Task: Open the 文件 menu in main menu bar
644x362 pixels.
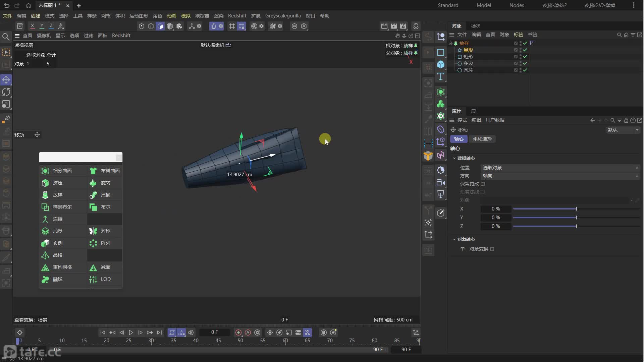Action: (x=7, y=16)
